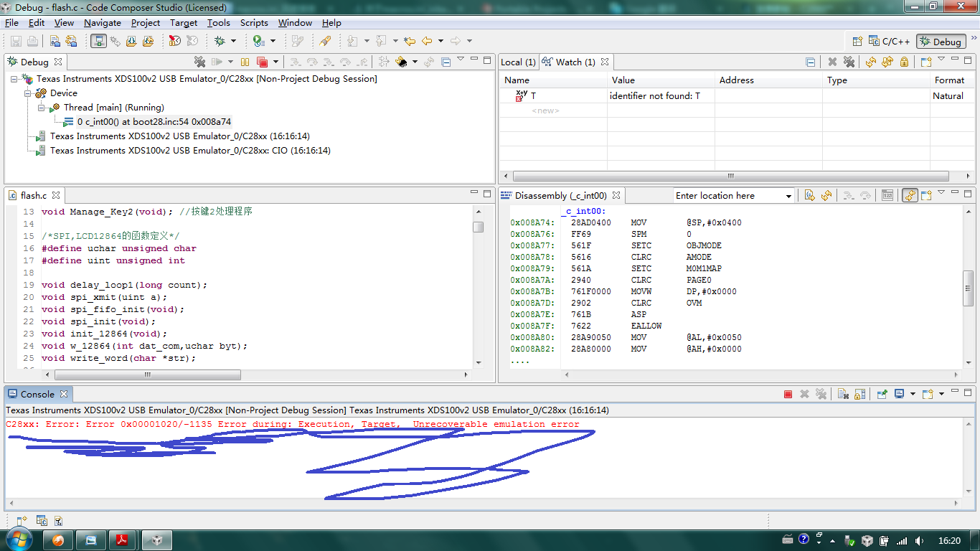Click the Windows Start button
The image size is (980, 551).
coord(18,540)
